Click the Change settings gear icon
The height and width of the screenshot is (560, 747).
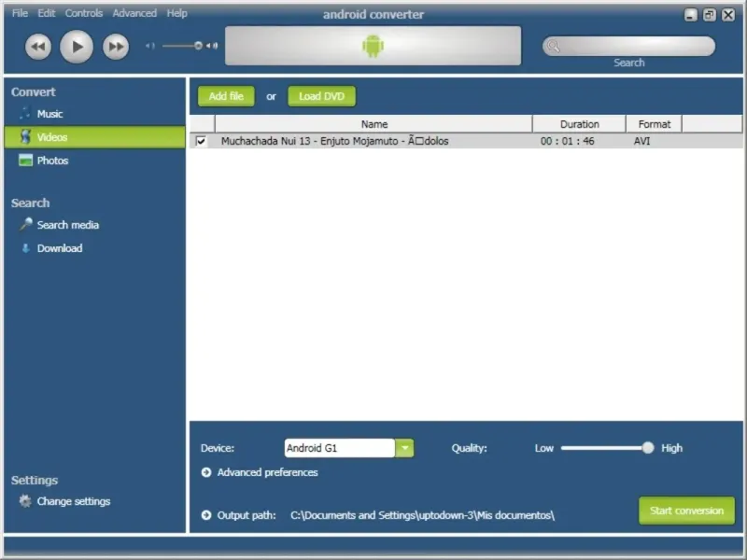(25, 501)
